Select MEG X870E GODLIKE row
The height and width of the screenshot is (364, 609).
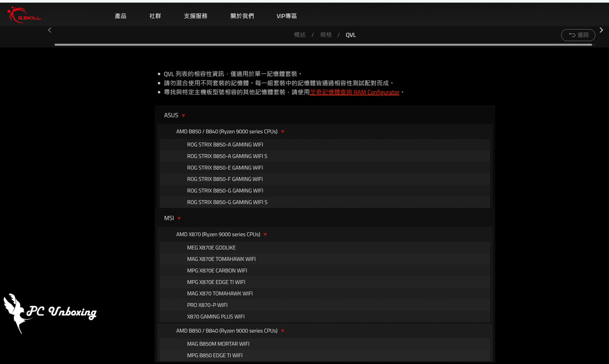325,247
